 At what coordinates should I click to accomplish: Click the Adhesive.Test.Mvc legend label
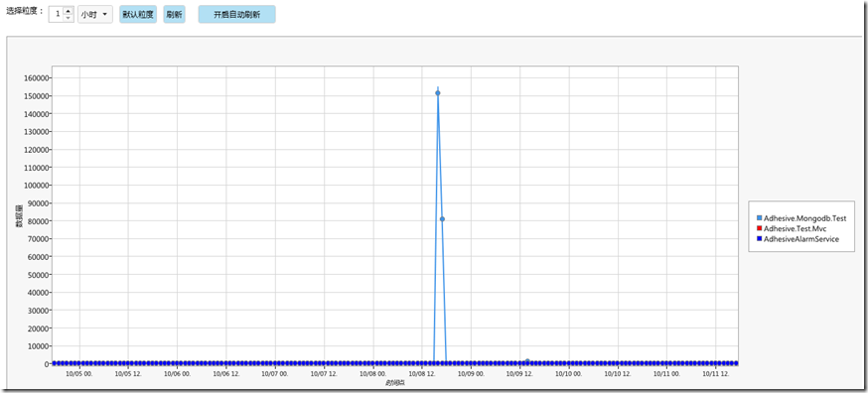click(795, 228)
